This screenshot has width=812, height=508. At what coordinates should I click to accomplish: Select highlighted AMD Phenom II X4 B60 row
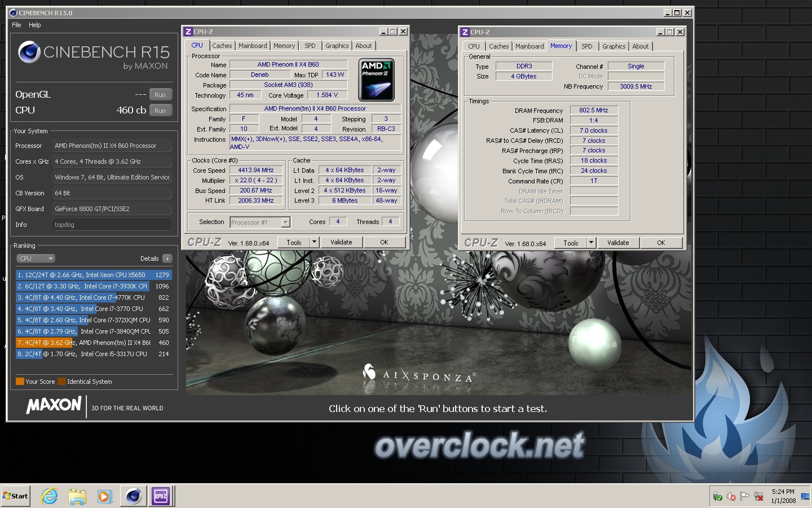[94, 343]
